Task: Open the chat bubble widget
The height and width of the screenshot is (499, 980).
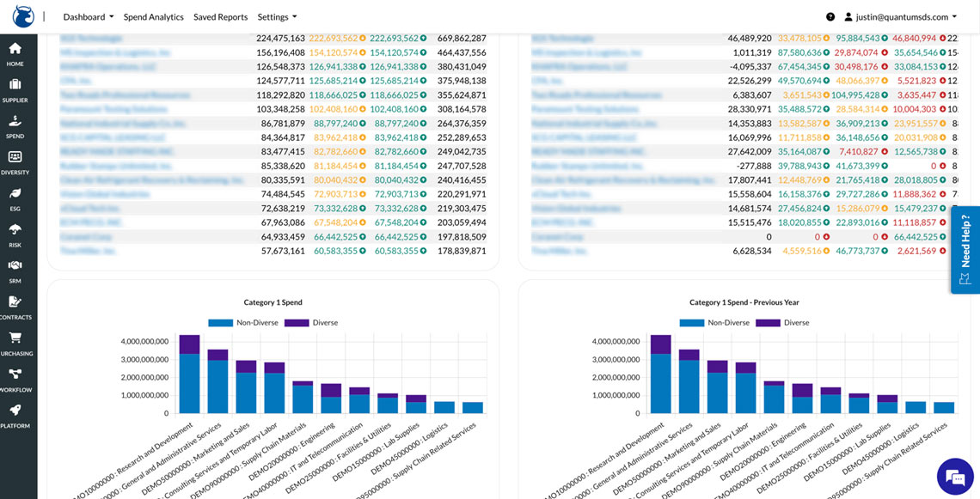Action: pyautogui.click(x=955, y=475)
